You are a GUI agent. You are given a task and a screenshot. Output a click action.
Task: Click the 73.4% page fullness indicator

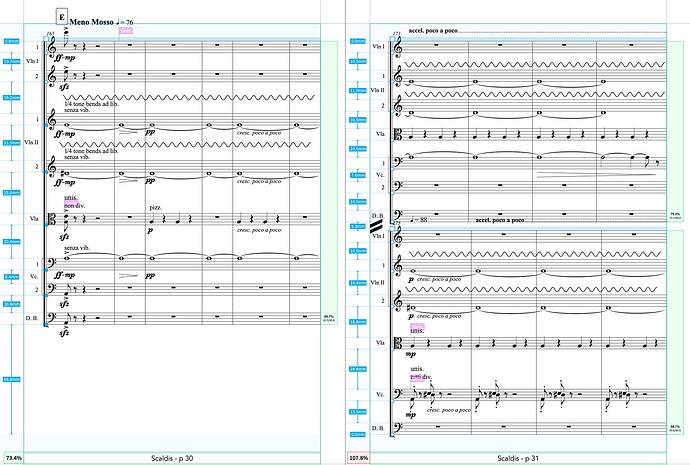click(13, 458)
